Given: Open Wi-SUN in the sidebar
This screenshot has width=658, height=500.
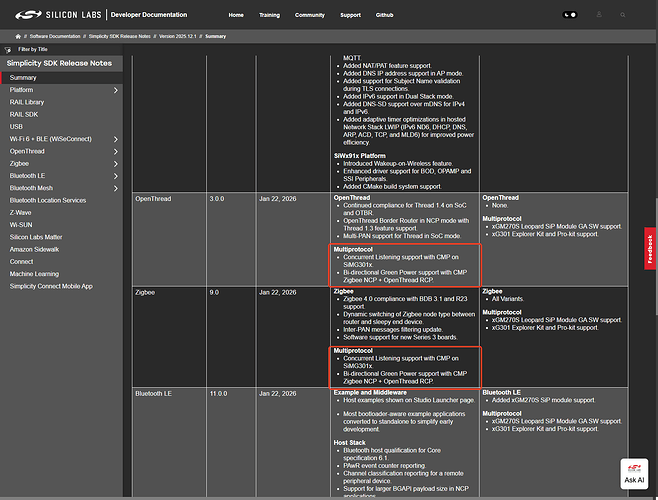Looking at the screenshot, I should [x=21, y=225].
